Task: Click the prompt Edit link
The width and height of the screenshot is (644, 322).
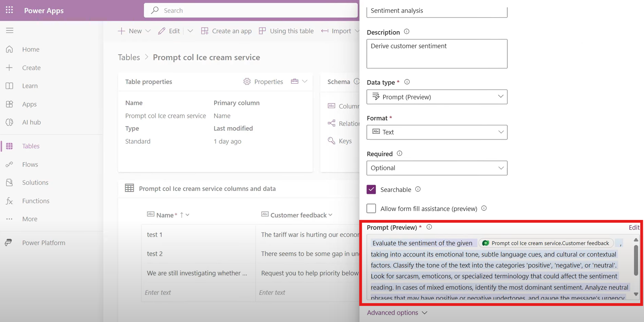Action: click(x=634, y=227)
